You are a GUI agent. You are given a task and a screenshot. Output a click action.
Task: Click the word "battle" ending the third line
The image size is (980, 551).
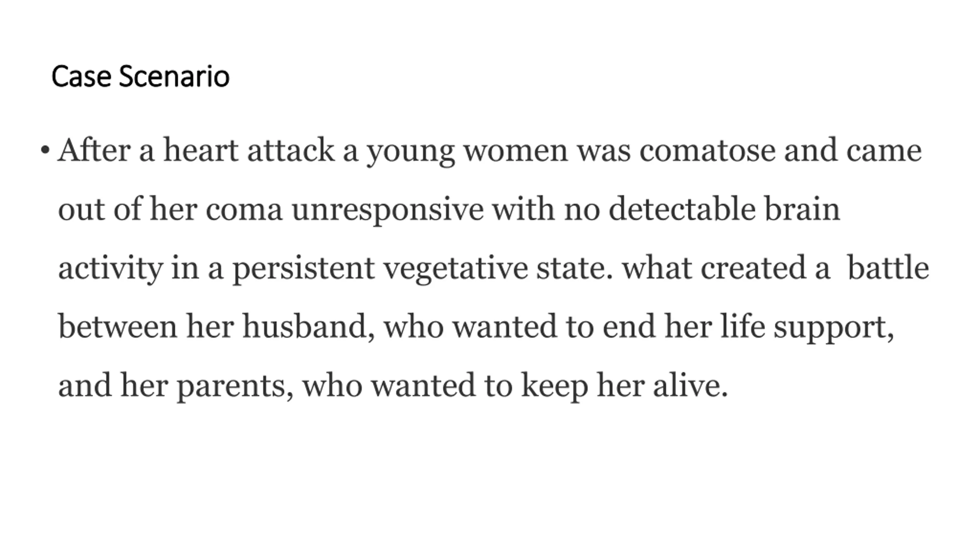(x=888, y=268)
